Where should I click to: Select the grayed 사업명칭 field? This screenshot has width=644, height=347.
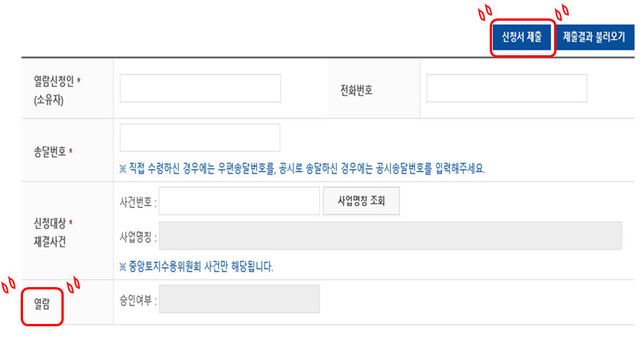[390, 236]
